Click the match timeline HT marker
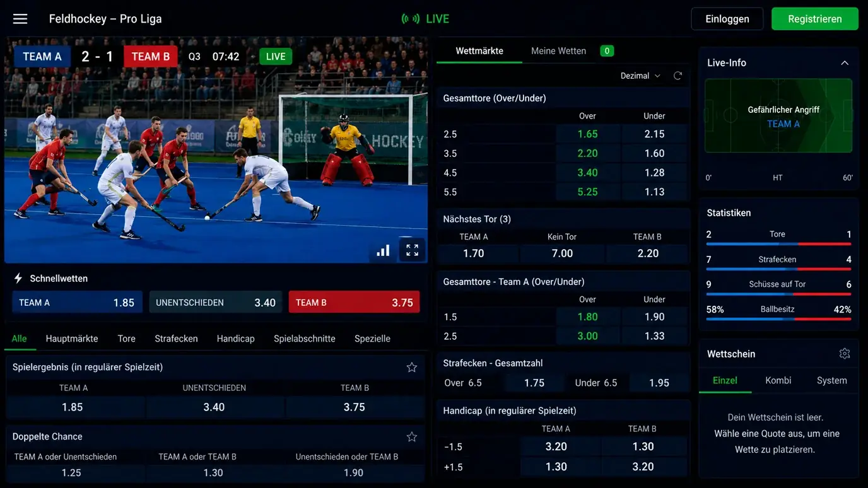Image resolution: width=868 pixels, height=488 pixels. 778,178
